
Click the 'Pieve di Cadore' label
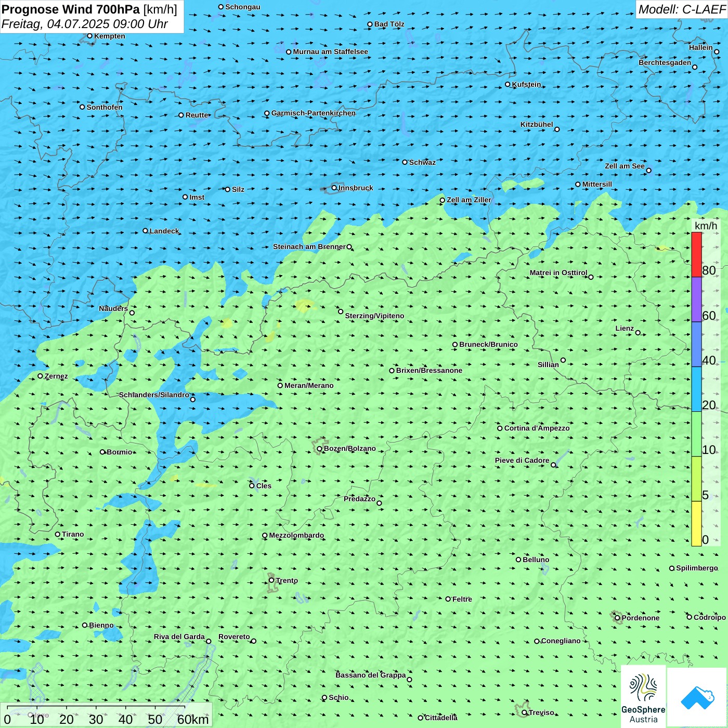(522, 460)
